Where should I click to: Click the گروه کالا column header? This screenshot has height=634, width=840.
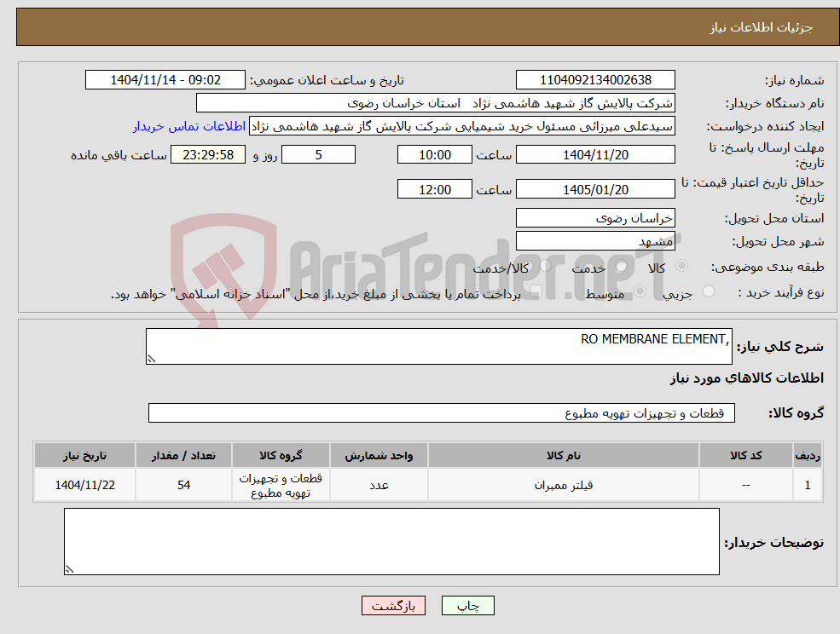[281, 455]
